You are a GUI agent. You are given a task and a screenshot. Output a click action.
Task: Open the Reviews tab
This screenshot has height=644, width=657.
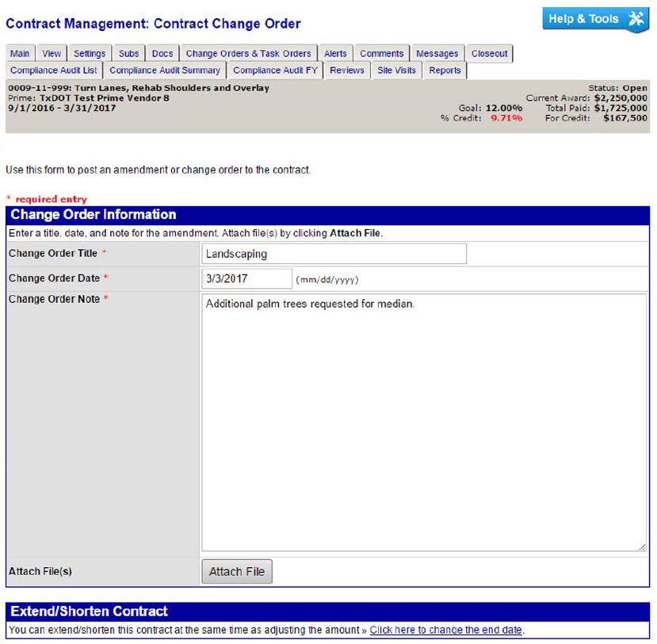click(347, 71)
